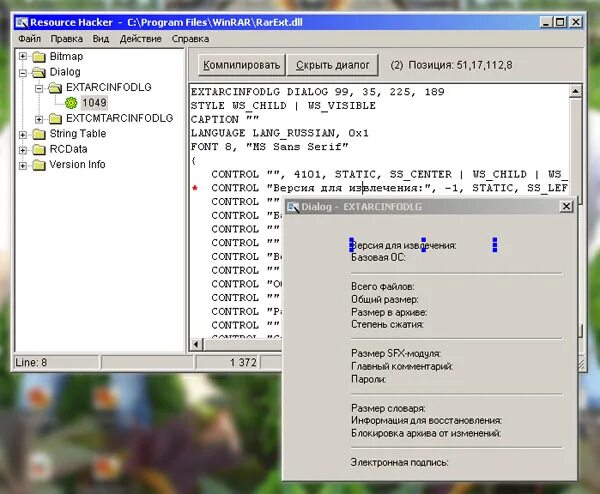Open the Справка menu
Screen dimensions: 600x494
[x=190, y=39]
